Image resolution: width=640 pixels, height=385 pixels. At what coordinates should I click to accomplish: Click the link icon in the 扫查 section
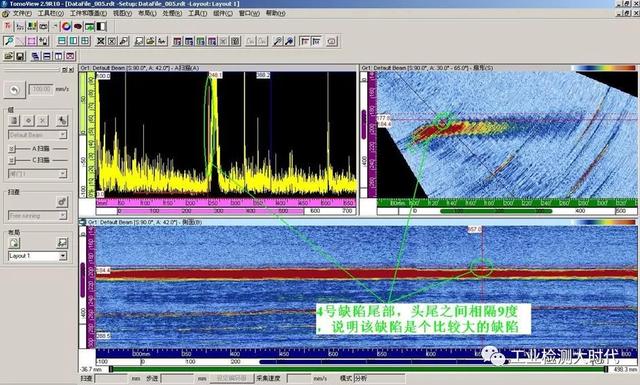pos(62,202)
